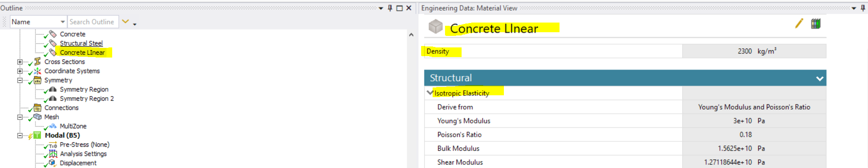Click the Concrete LInear material tag icon
The width and height of the screenshot is (868, 168).
53,52
